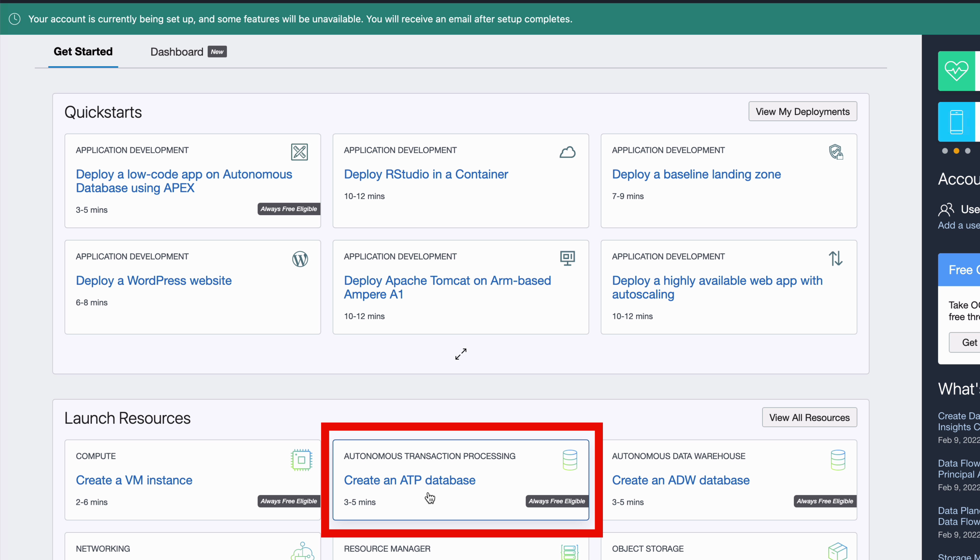Image resolution: width=980 pixels, height=560 pixels.
Task: Click the ADW database cylinder icon
Action: pos(838,459)
